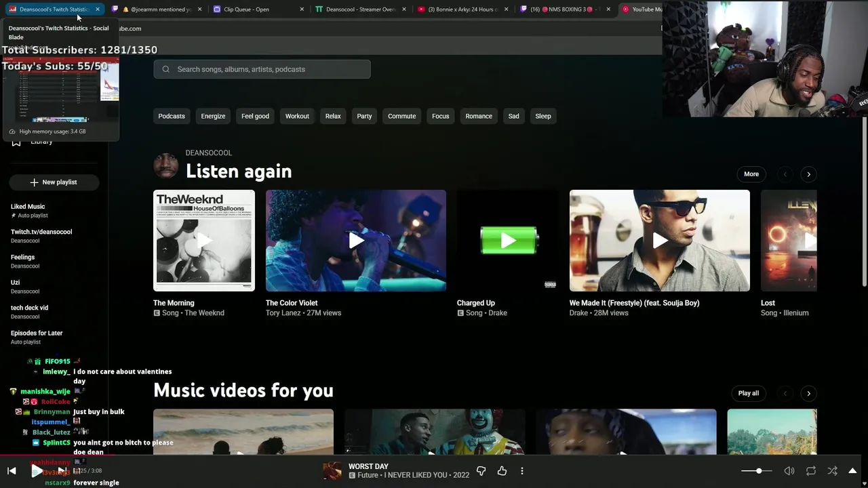Viewport: 868px width, 488px height.
Task: Toggle repeat mode in player bar
Action: coord(811,471)
